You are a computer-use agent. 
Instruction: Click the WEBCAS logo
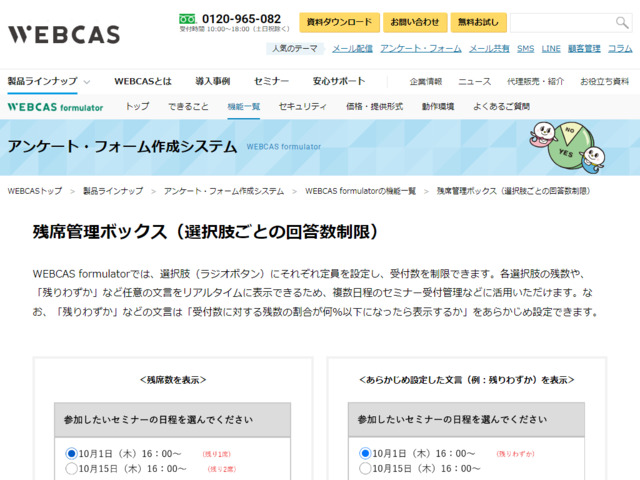pyautogui.click(x=64, y=34)
